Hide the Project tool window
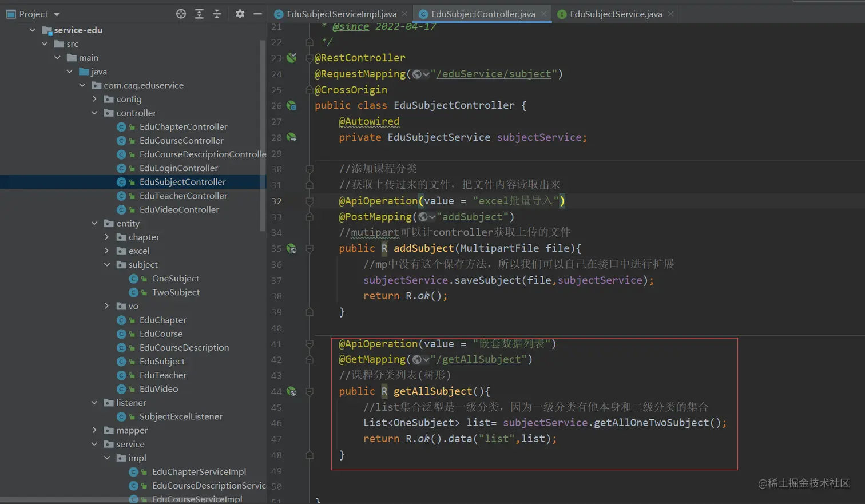Image resolution: width=865 pixels, height=504 pixels. (x=257, y=14)
